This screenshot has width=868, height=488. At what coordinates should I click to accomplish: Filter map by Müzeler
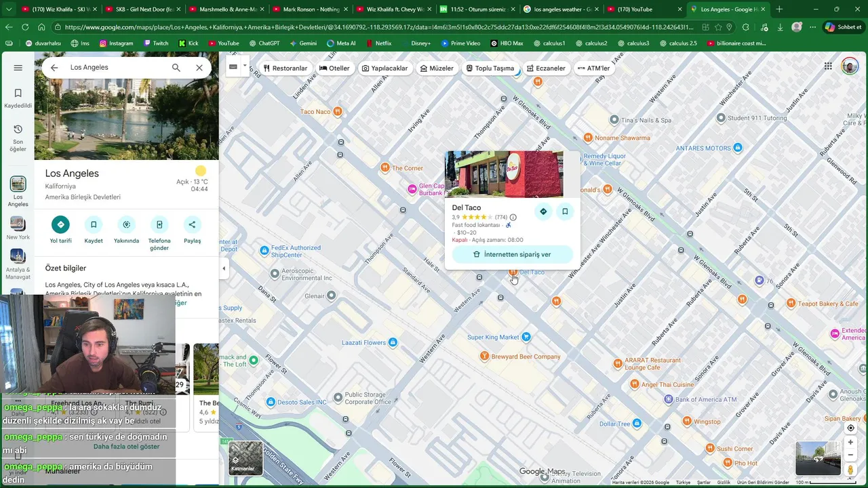tap(437, 68)
